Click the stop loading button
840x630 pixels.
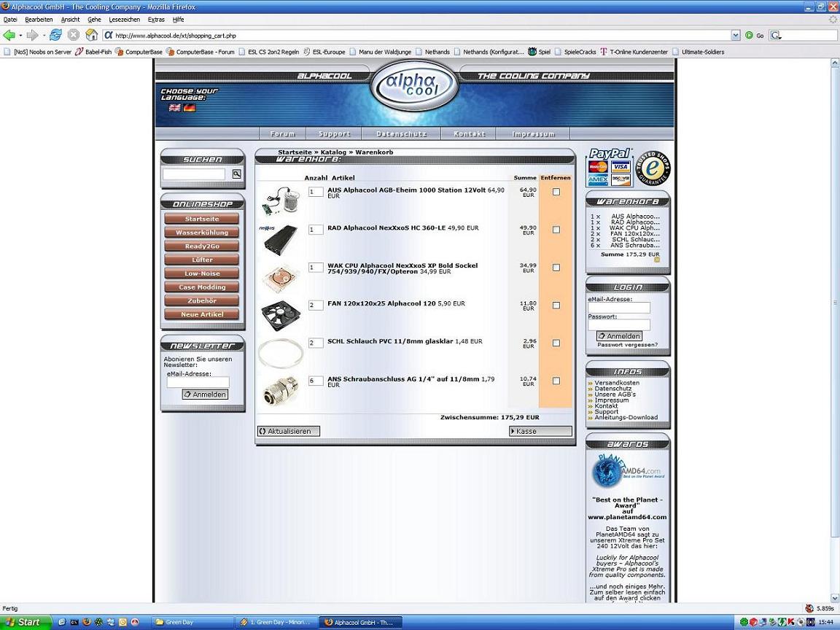pyautogui.click(x=74, y=35)
